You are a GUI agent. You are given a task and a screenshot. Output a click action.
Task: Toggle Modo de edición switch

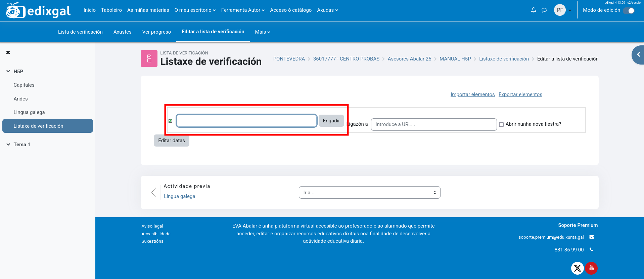629,10
